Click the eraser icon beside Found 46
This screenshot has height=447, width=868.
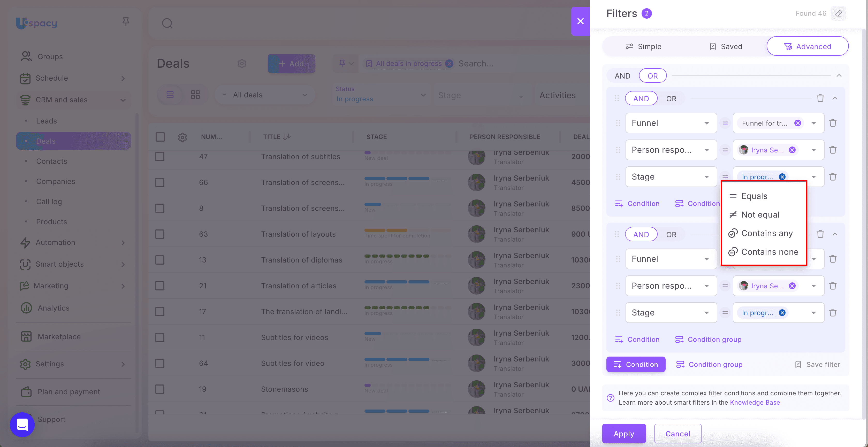coord(838,13)
